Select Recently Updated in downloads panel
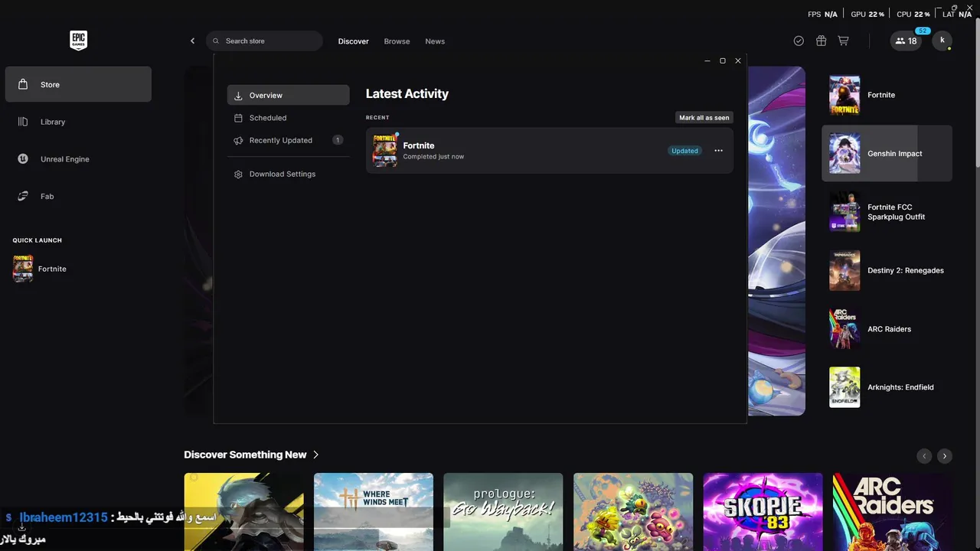 288,140
